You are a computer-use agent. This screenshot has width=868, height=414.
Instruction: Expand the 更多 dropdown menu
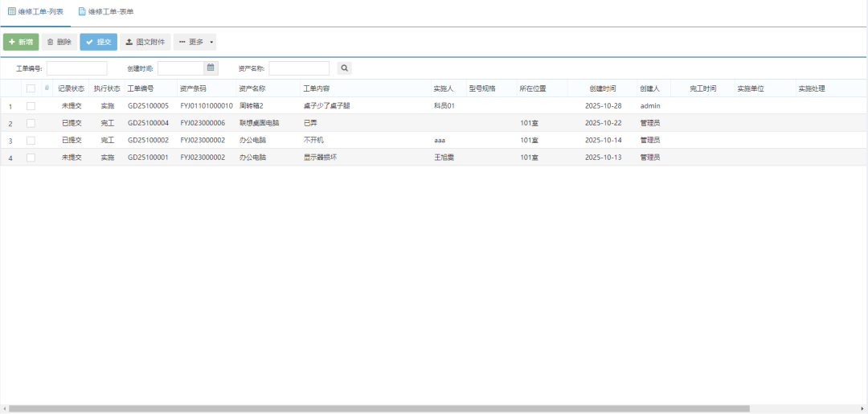click(194, 42)
